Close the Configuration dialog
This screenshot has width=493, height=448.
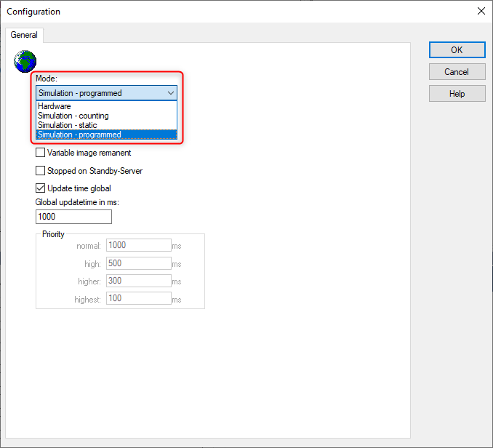coord(481,12)
